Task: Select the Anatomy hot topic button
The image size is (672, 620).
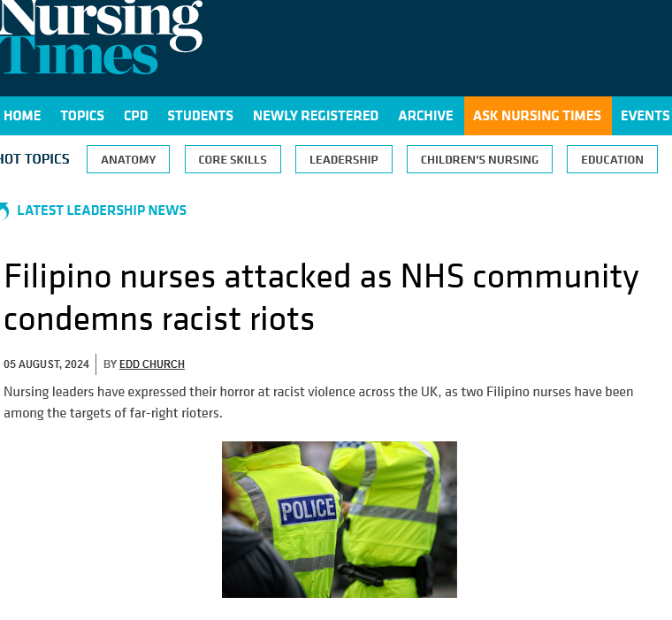Action: (x=128, y=159)
